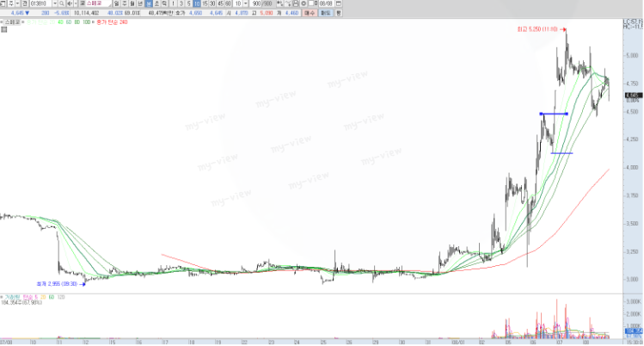Tick the checkbox next to 0 in the toolbar
The height and width of the screenshot is (346, 644).
coord(311,3)
